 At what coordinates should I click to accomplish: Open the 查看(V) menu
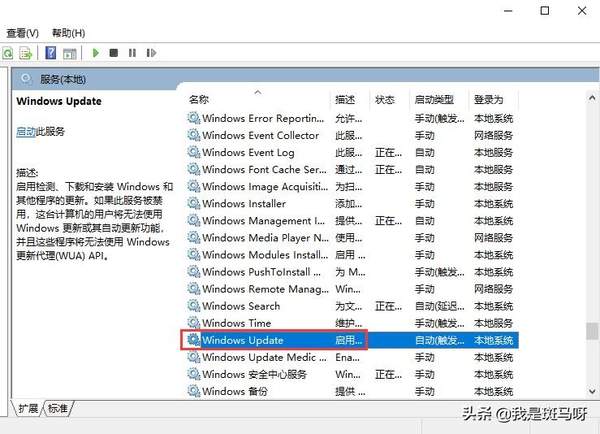coord(22,33)
